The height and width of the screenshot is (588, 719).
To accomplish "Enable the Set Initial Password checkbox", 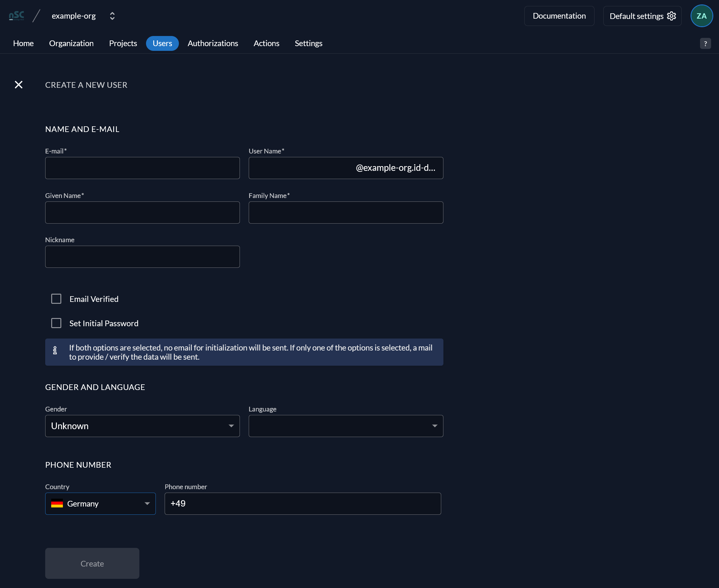I will pos(56,323).
